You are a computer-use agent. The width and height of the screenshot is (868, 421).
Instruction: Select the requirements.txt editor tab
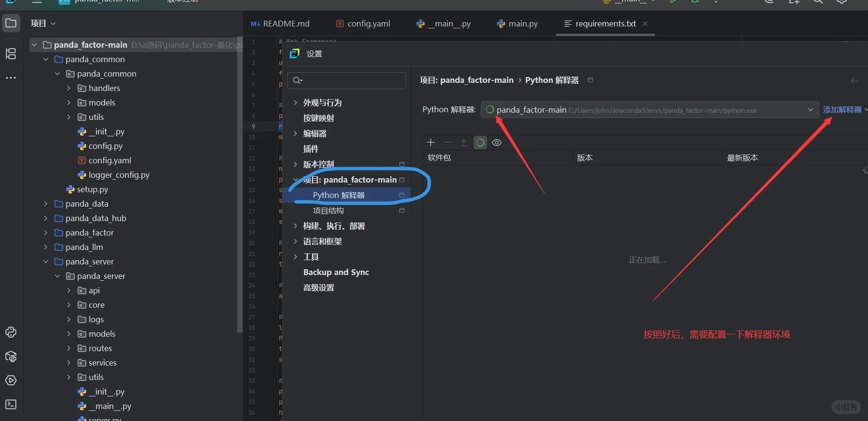[x=605, y=24]
